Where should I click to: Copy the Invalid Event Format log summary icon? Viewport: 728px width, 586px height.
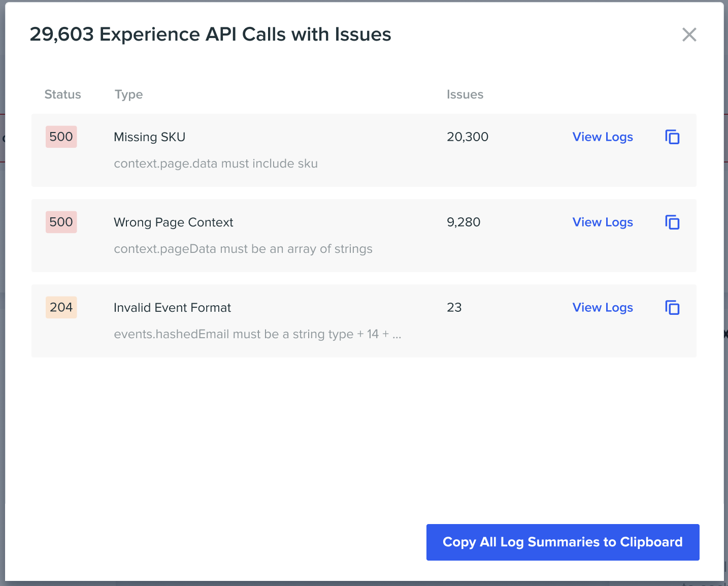click(x=672, y=308)
